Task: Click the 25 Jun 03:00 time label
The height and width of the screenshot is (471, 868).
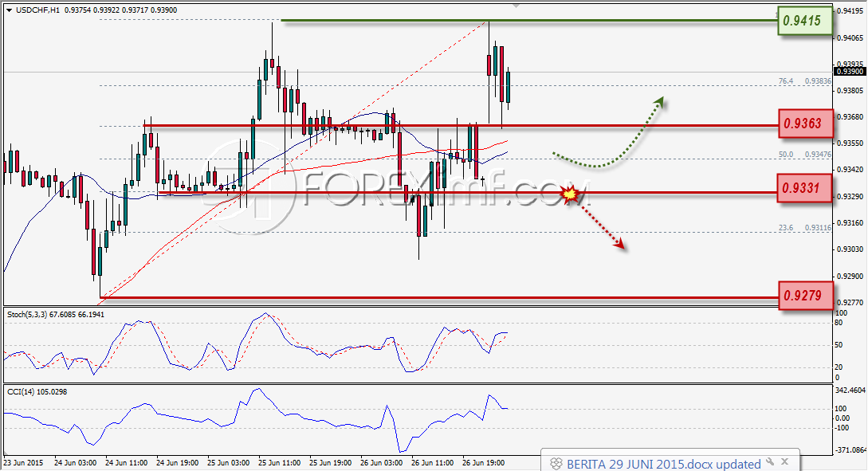Action: 229,463
